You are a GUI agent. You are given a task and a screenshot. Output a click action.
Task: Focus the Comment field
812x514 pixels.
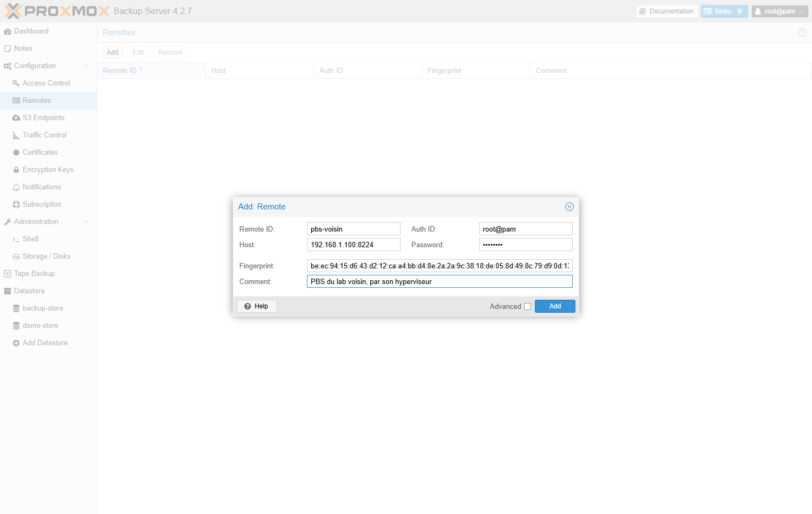point(440,281)
